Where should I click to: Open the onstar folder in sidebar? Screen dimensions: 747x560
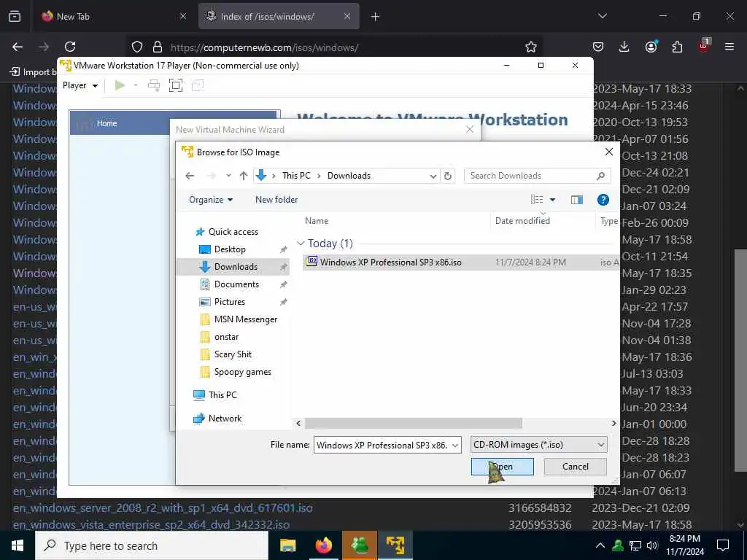pos(226,337)
